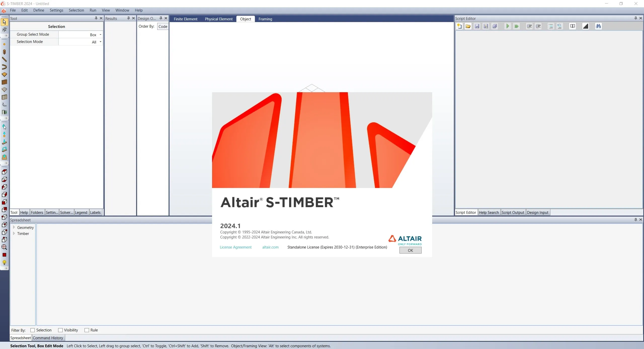The width and height of the screenshot is (644, 349).
Task: Choose the load on beam tool
Action: 4,142
